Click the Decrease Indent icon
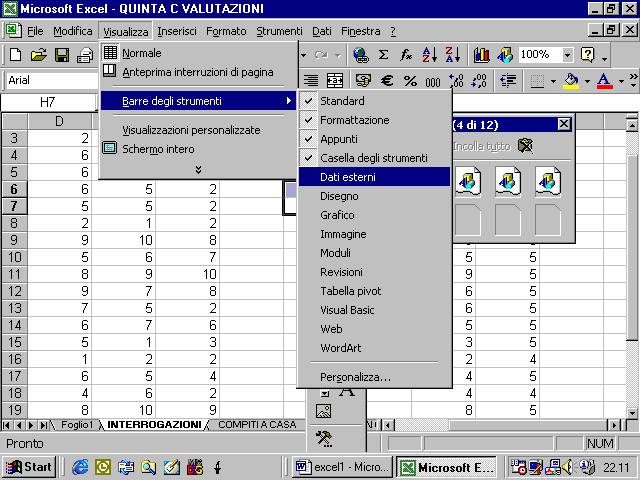 click(508, 80)
